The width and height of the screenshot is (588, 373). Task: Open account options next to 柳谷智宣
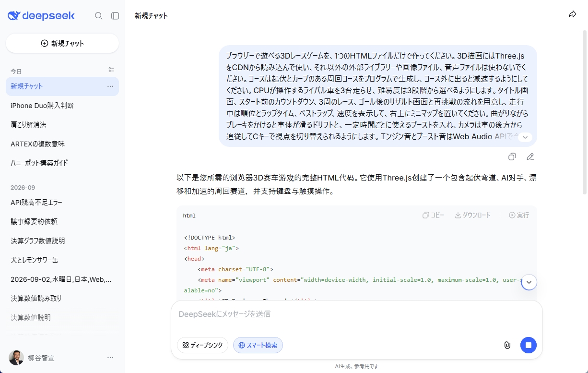coord(110,358)
